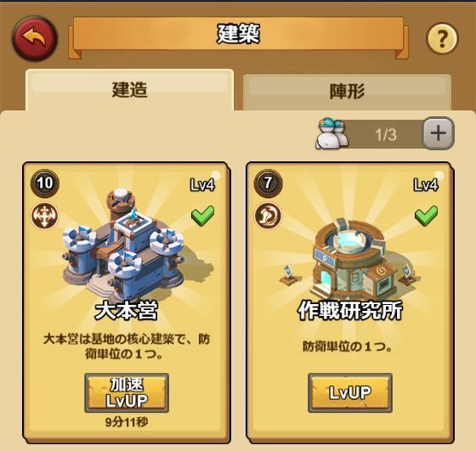Click the 建築 title banner

(238, 34)
